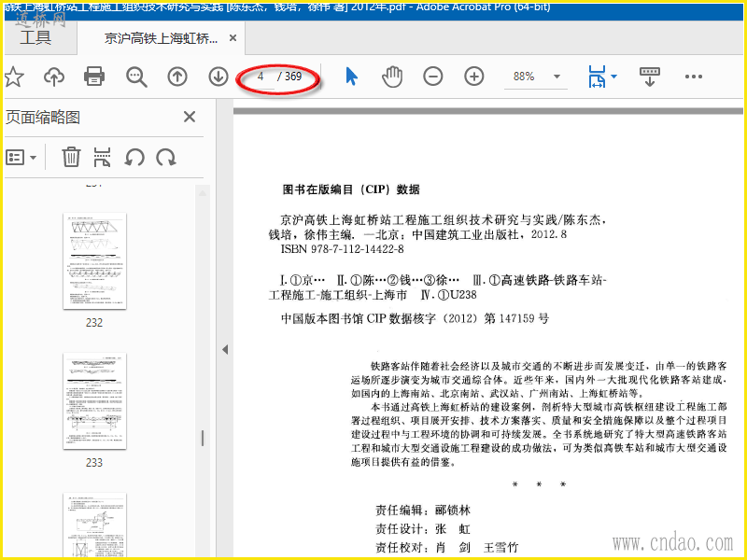Click the read mode keyboard-download icon

pyautogui.click(x=649, y=77)
